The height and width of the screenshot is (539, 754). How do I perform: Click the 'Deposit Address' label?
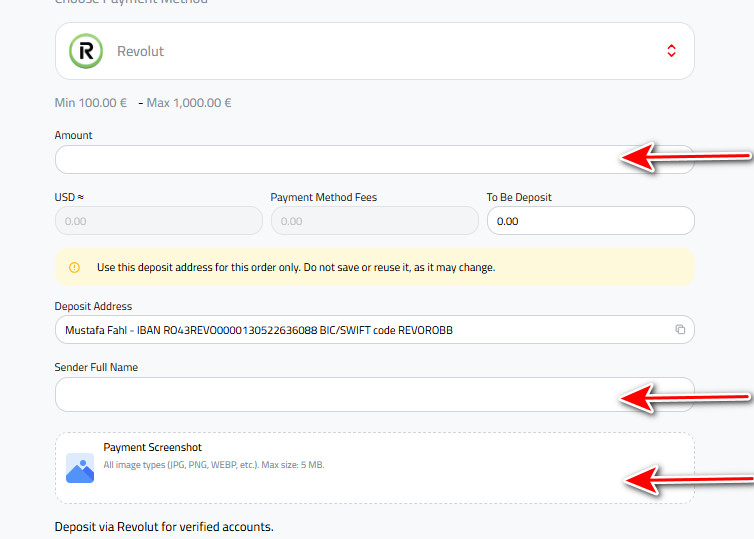tap(93, 306)
